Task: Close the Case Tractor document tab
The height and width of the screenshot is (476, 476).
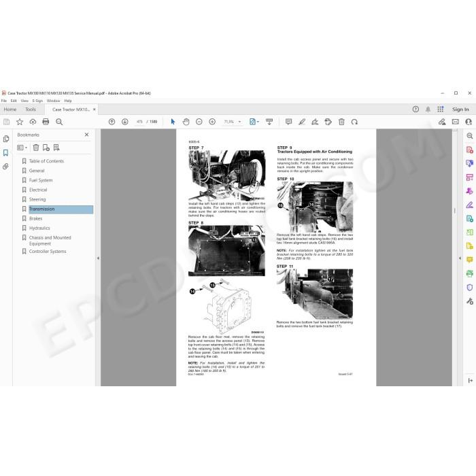Action: [x=95, y=109]
